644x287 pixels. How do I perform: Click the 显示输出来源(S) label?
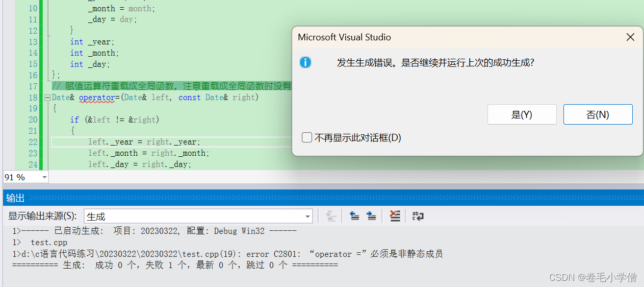(x=43, y=216)
